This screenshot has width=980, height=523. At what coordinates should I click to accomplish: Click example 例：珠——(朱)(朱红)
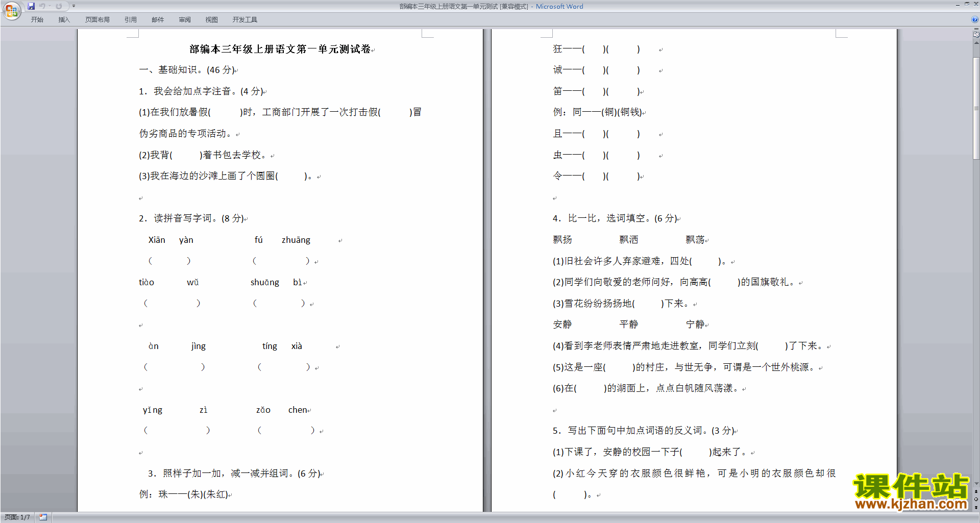[184, 494]
